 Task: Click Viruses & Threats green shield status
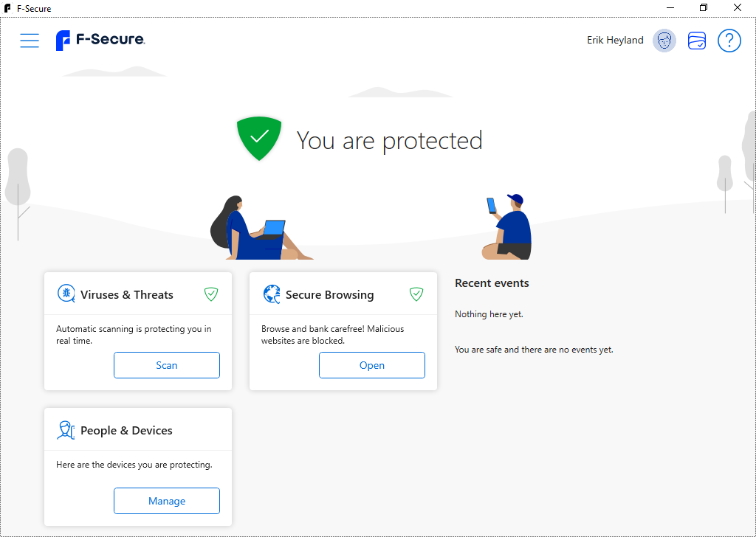[x=211, y=294]
